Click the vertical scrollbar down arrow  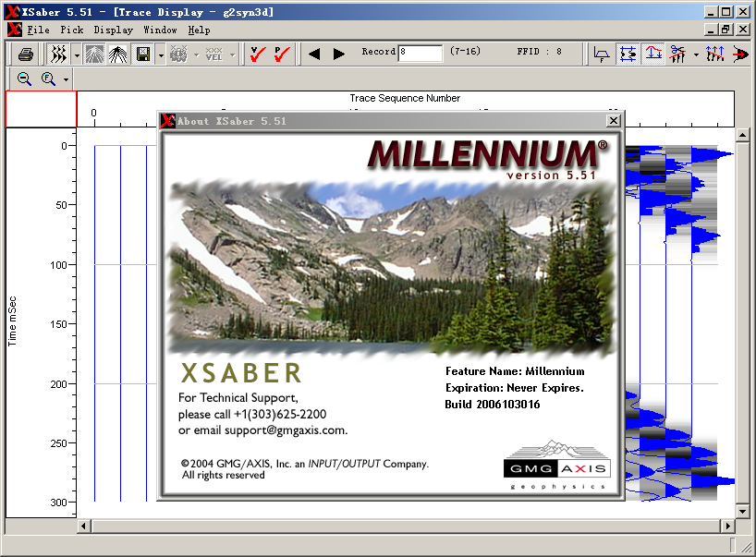(742, 511)
